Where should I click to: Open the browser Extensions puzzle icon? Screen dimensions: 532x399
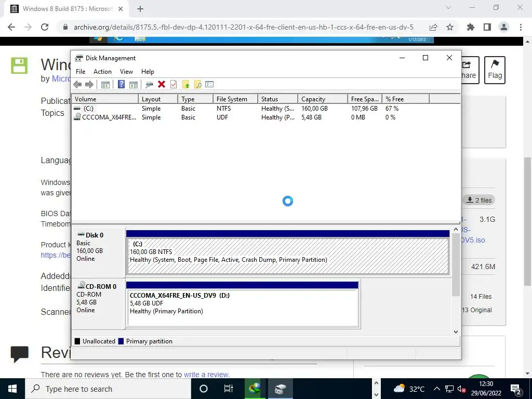471,27
